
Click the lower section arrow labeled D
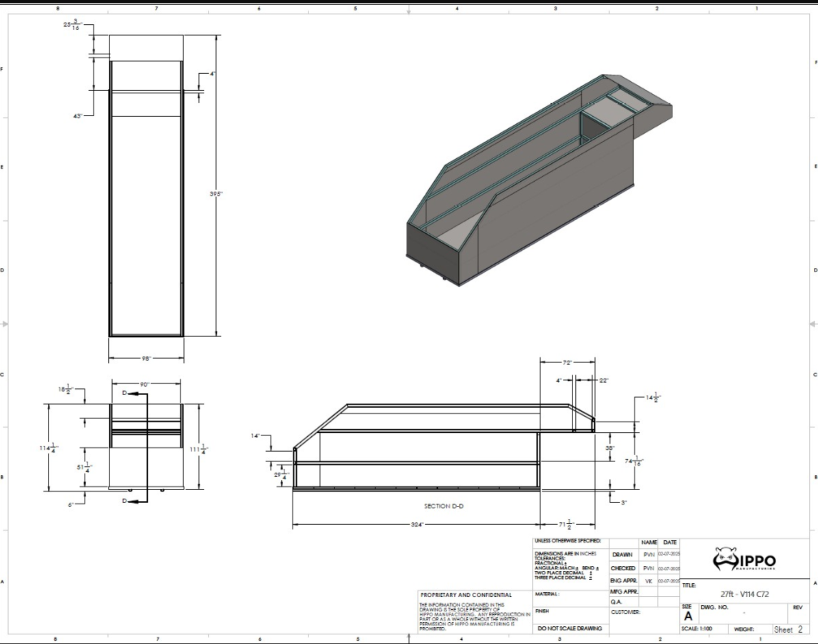coord(130,502)
